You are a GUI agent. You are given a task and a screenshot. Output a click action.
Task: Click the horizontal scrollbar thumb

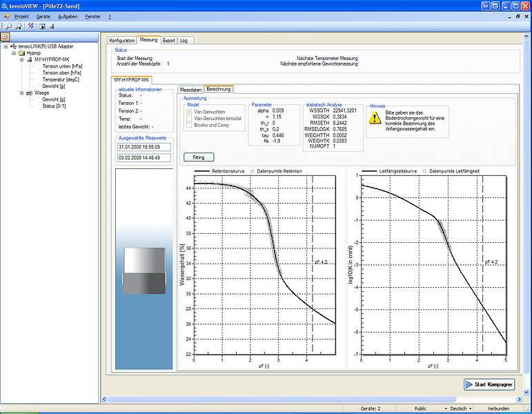tap(282, 400)
